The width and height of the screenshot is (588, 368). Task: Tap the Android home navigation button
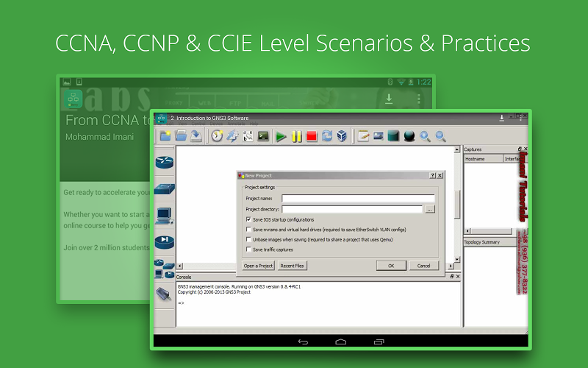(x=341, y=342)
